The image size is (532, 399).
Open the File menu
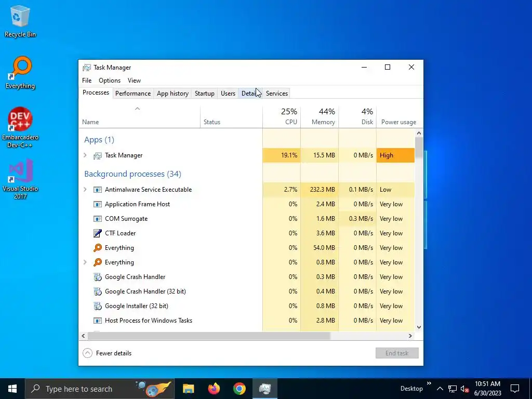point(87,81)
